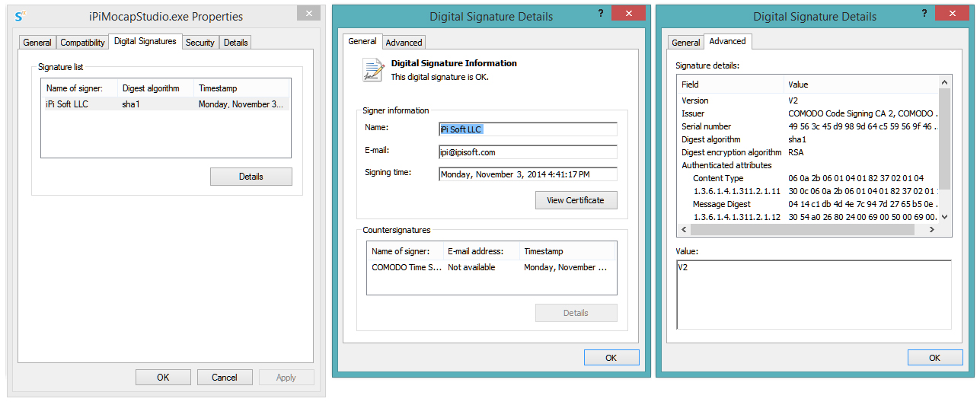Select the Digital Signatures tab
This screenshot has width=980, height=405.
(x=145, y=41)
